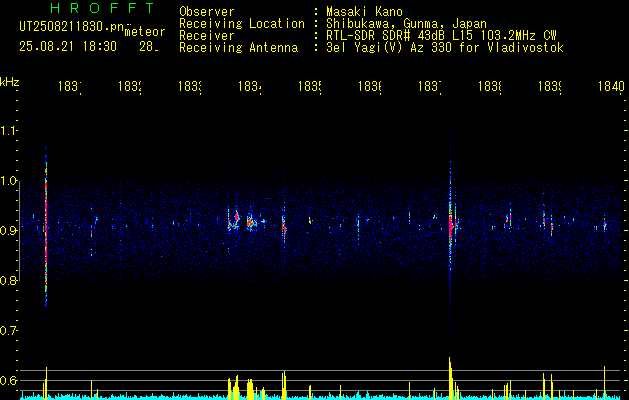Screen dimensions: 629x400
Task: Click the 'Receiving Antenna' field label
Action: tap(238, 48)
